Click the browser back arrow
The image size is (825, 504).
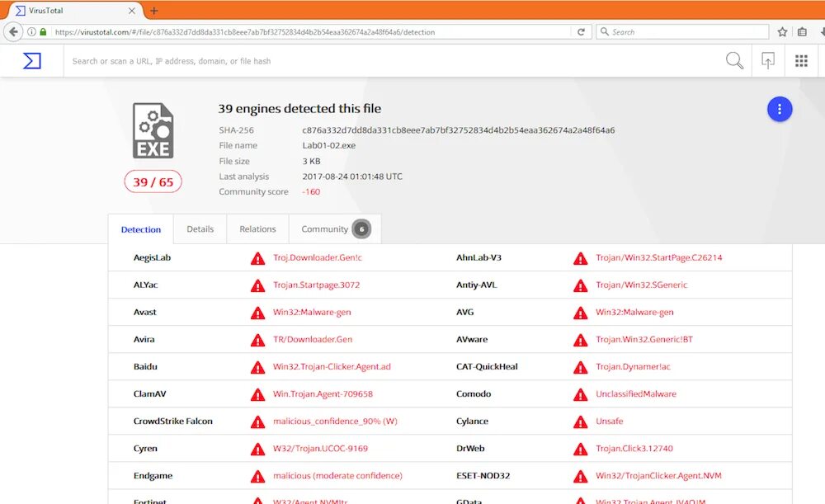point(14,32)
